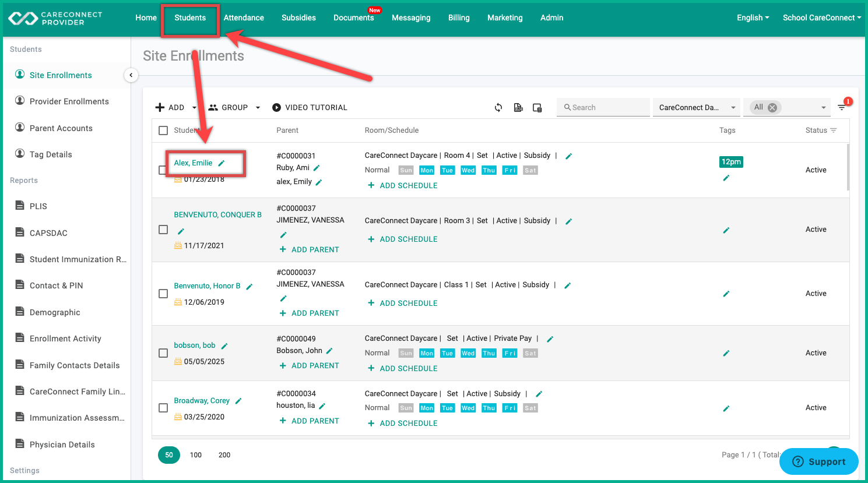Edit student Alex, Emilie via pencil icon
The width and height of the screenshot is (868, 483).
tap(222, 163)
